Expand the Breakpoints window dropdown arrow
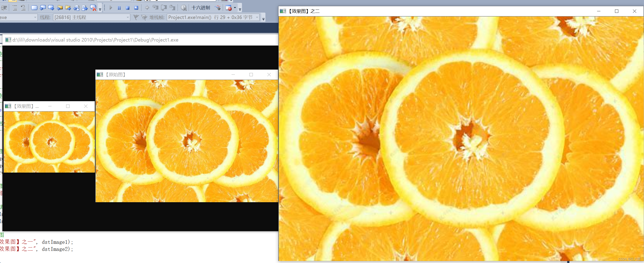The image size is (644, 263). (x=235, y=8)
